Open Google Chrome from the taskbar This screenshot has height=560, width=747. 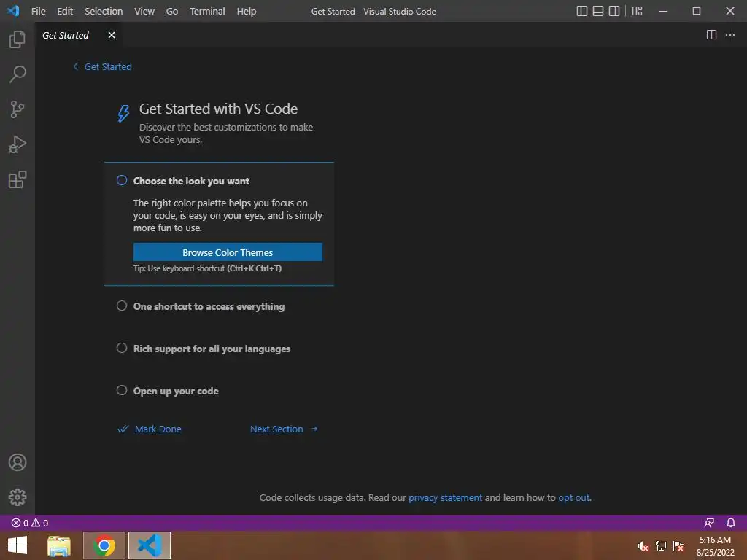pyautogui.click(x=104, y=545)
